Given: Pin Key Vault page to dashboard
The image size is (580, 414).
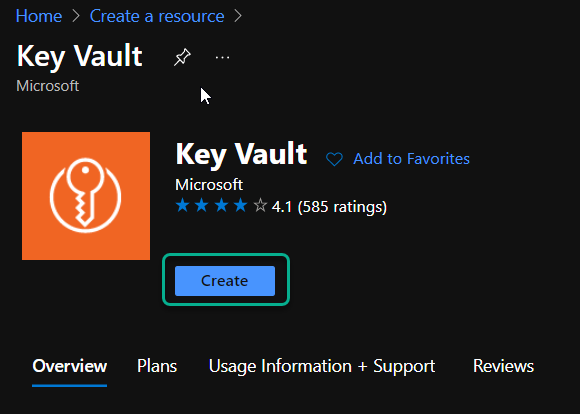Looking at the screenshot, I should (182, 57).
